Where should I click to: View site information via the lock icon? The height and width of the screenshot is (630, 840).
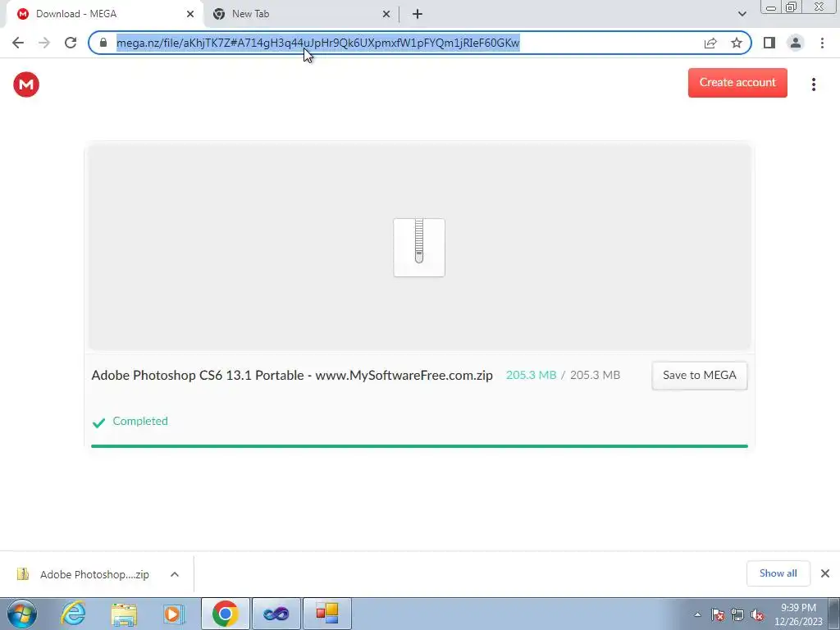pos(103,43)
